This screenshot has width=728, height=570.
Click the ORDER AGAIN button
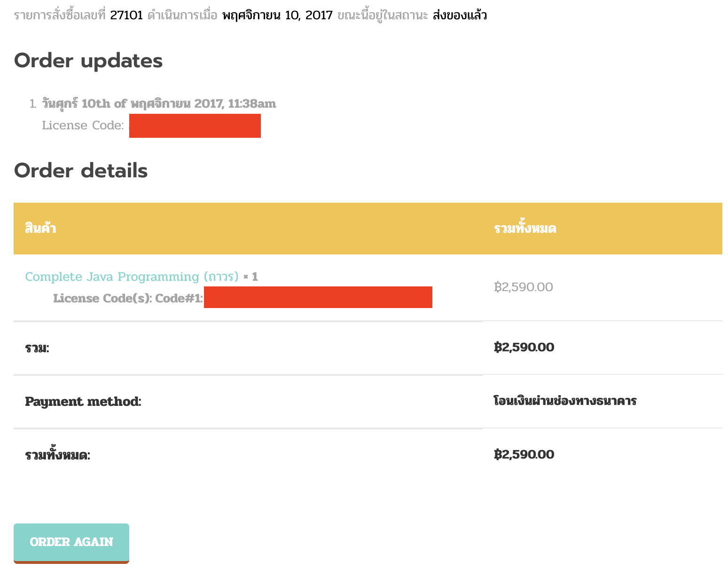(71, 543)
